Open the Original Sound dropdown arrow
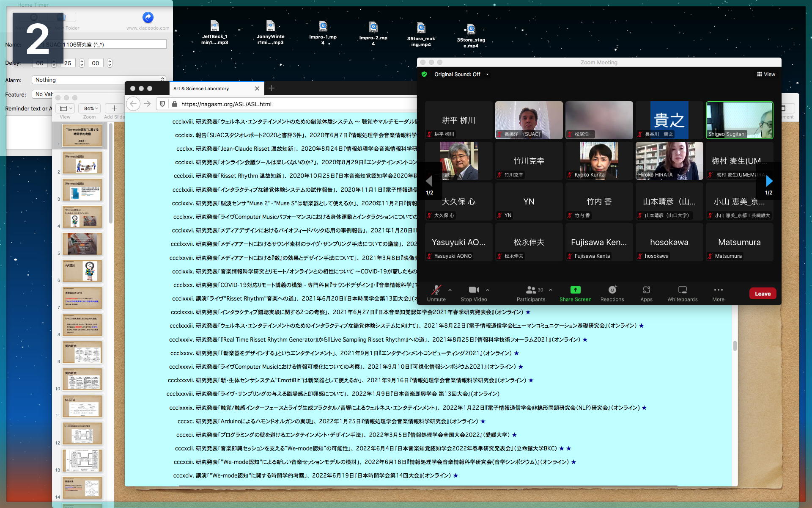Viewport: 812px width, 508px height. coord(487,75)
